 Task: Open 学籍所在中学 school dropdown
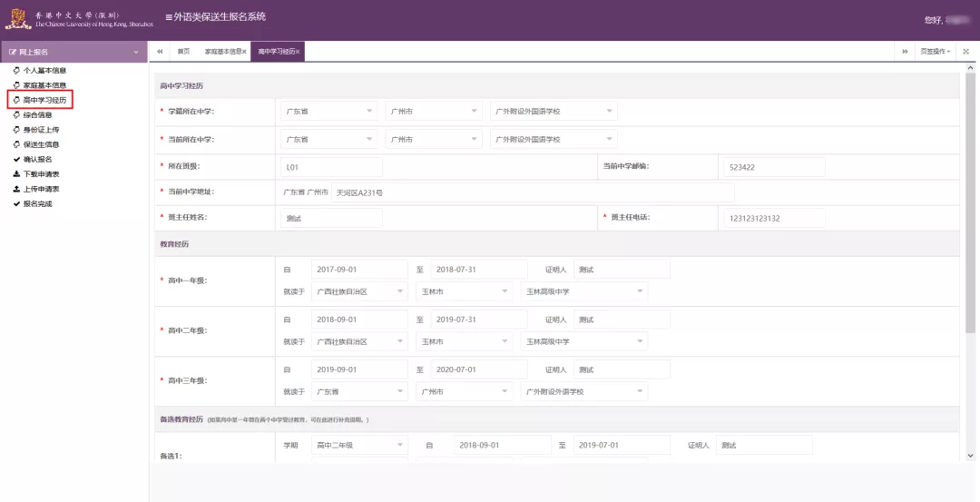(x=554, y=112)
